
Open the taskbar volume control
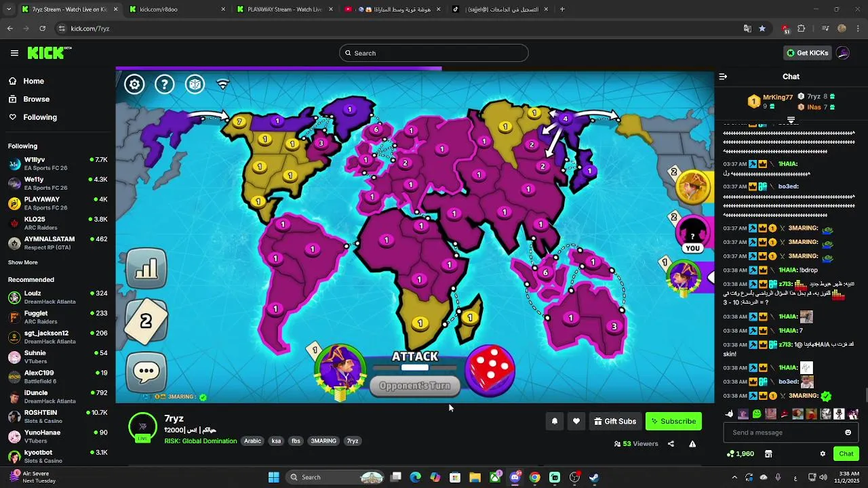coord(823,477)
